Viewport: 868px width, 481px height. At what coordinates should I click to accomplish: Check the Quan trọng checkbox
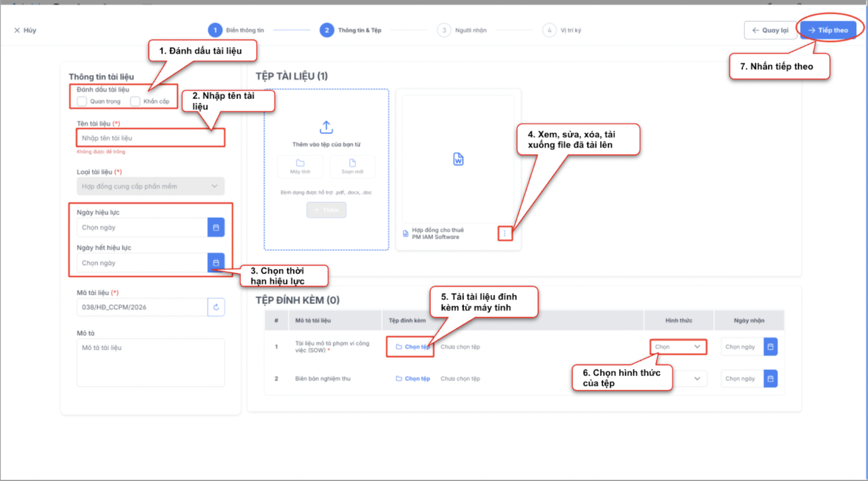tap(82, 101)
